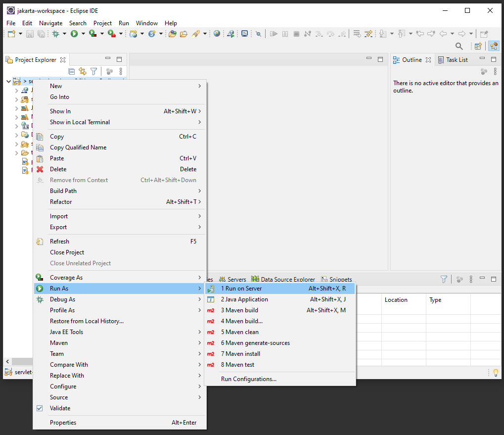Click Collapse All in Project Explorer
Image resolution: width=504 pixels, height=435 pixels.
pos(72,72)
